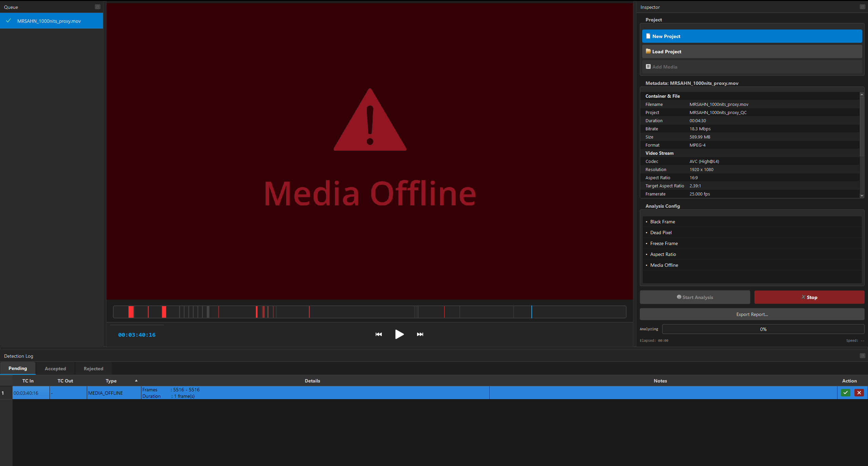Enable Freeze Frame detection
This screenshot has width=868, height=466.
(664, 243)
